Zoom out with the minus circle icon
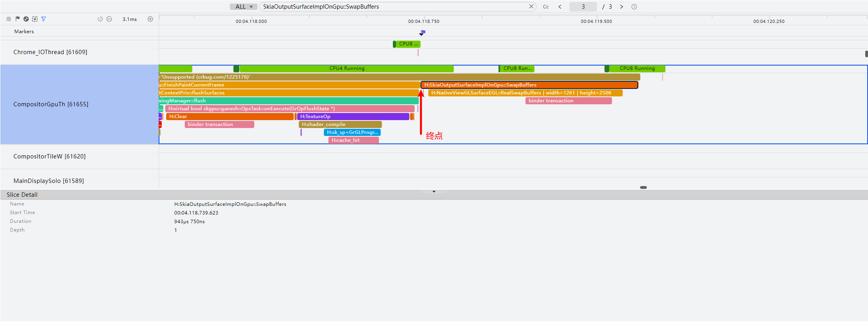This screenshot has height=322, width=868. tap(109, 19)
